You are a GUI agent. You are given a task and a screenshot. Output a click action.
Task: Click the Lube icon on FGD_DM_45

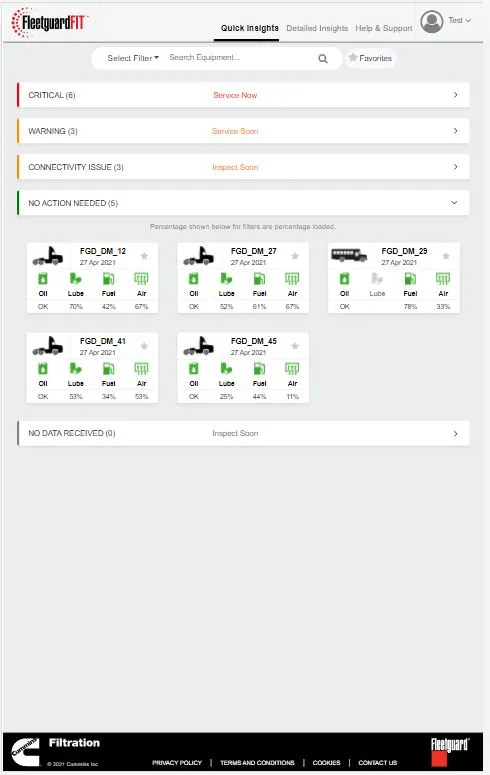coord(226,369)
